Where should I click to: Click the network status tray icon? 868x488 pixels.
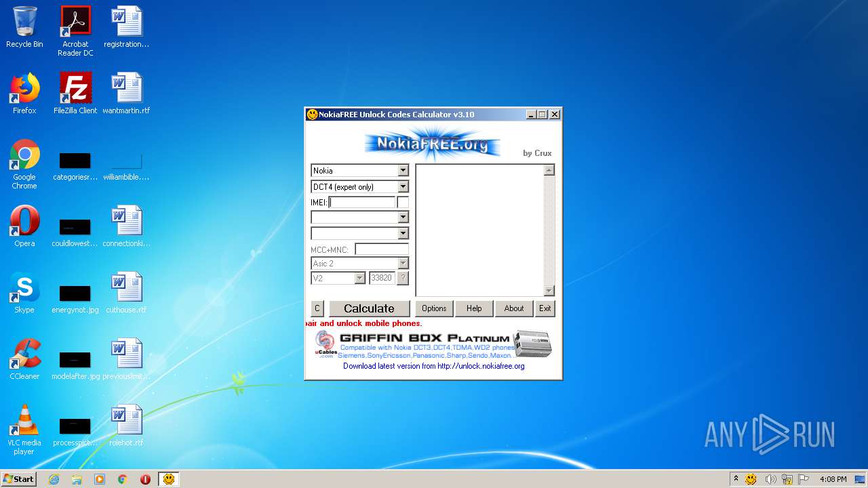point(787,479)
